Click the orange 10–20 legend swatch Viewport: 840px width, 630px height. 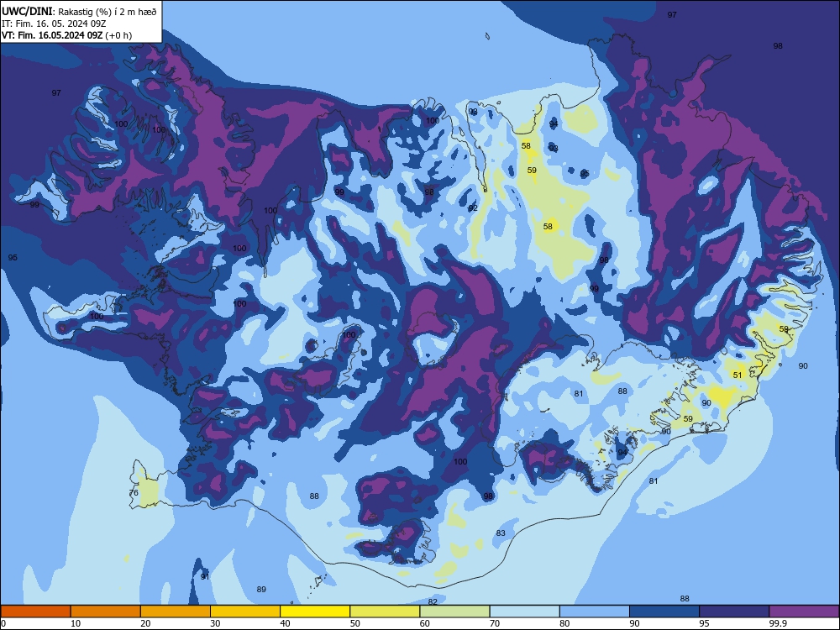(x=106, y=612)
